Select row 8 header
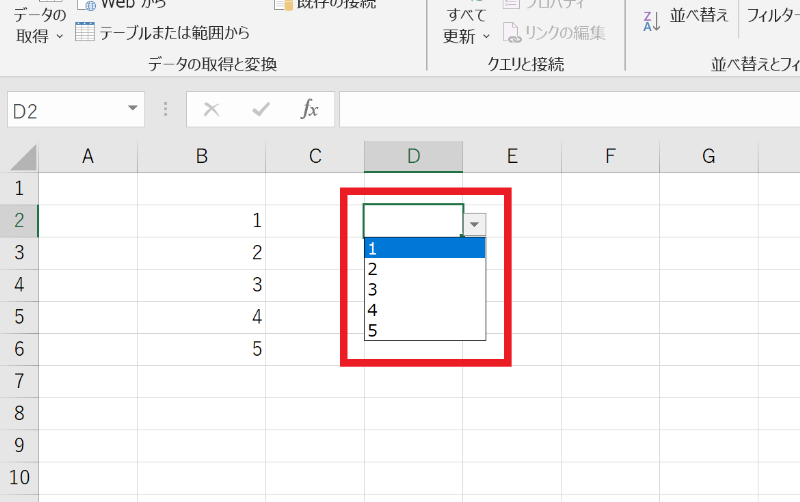800x502 pixels. (19, 414)
